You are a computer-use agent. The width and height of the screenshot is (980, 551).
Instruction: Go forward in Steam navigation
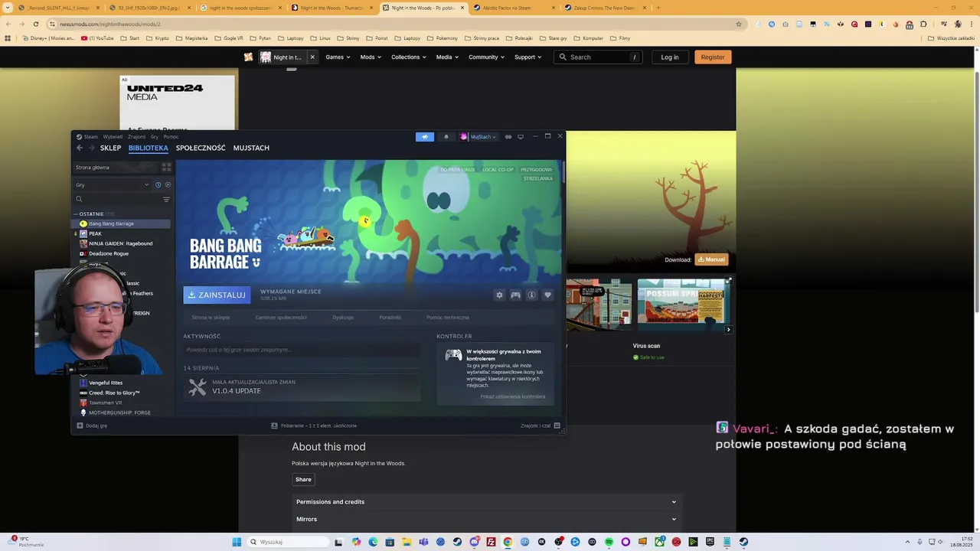click(x=92, y=148)
